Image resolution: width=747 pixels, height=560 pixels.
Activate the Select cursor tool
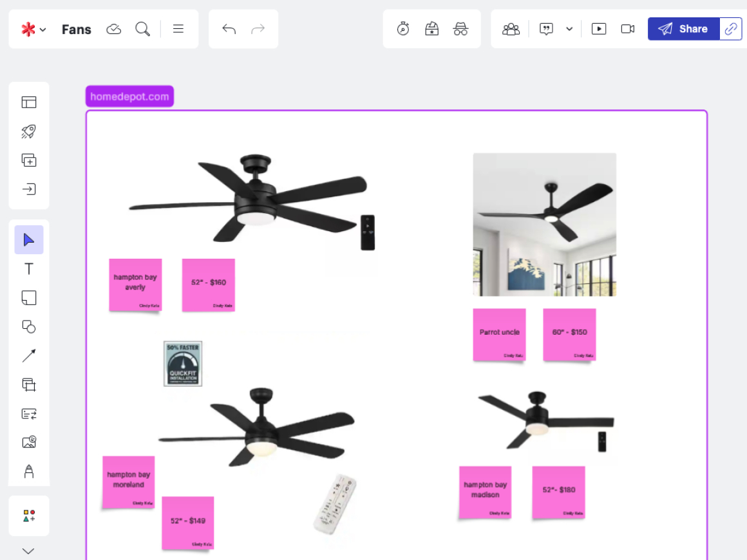point(29,240)
